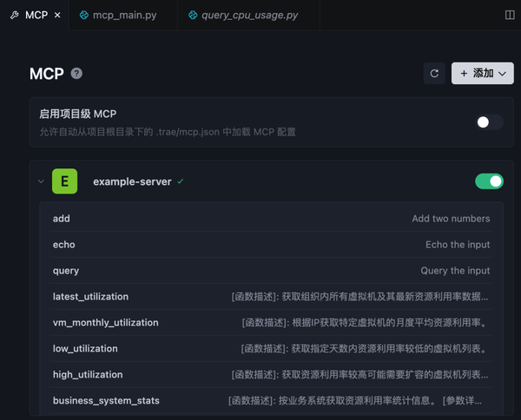Image resolution: width=521 pixels, height=420 pixels.
Task: Switch to the query_cpu_usage.py tab
Action: (248, 16)
